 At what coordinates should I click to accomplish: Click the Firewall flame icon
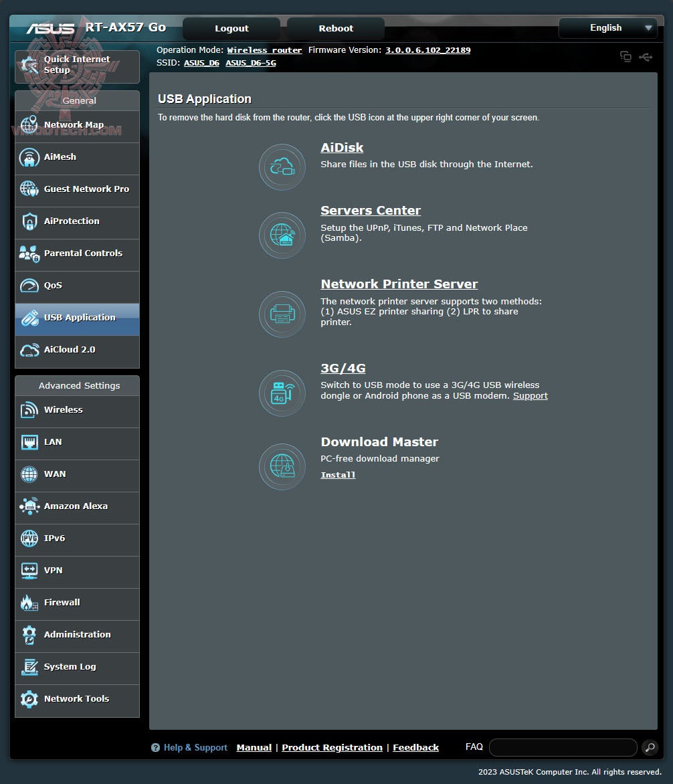coord(29,603)
